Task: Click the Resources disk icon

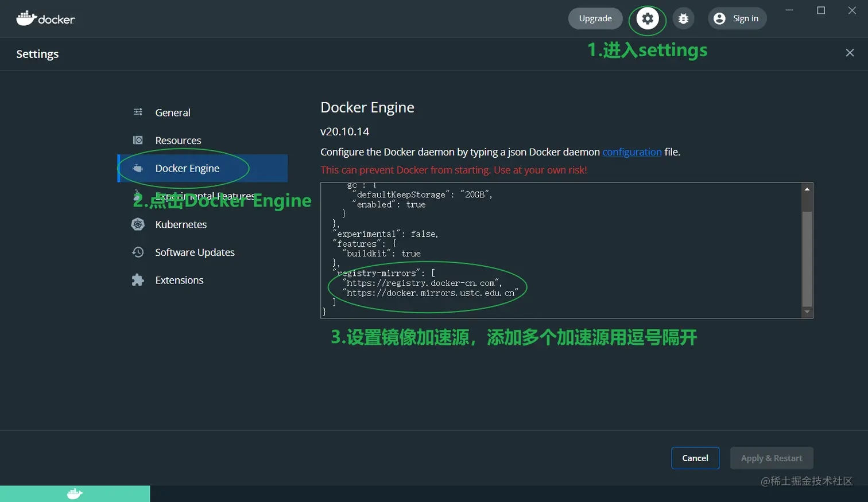Action: point(138,140)
